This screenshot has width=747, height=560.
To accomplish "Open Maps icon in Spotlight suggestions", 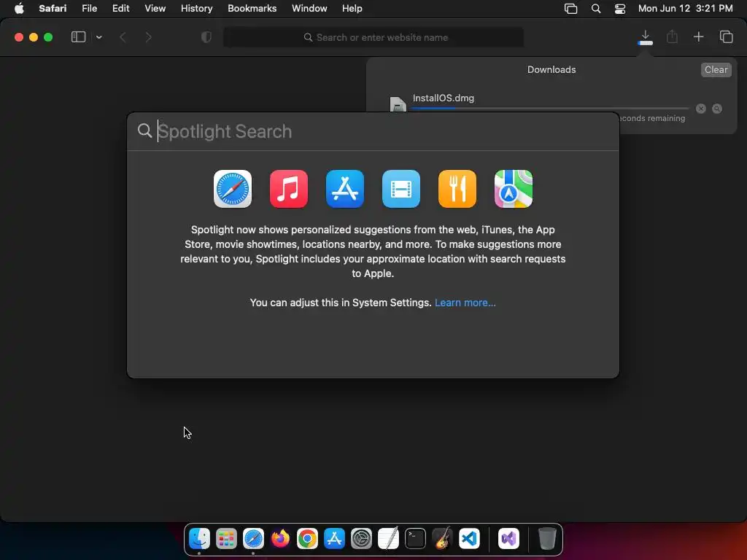I will coord(514,189).
